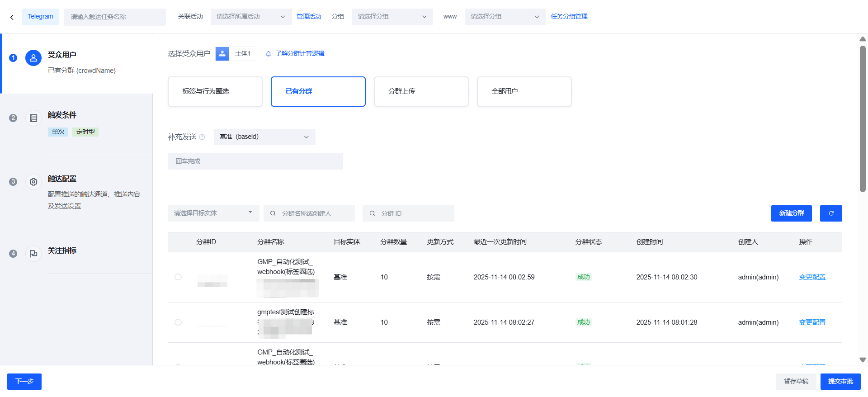This screenshot has width=868, height=397.
Task: Click the focus metrics flag icon
Action: [33, 254]
